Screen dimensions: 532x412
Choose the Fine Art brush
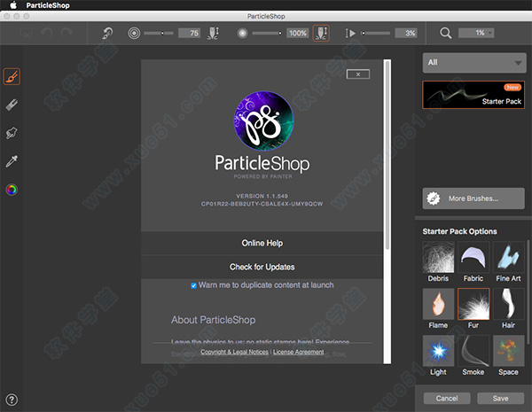pyautogui.click(x=508, y=261)
